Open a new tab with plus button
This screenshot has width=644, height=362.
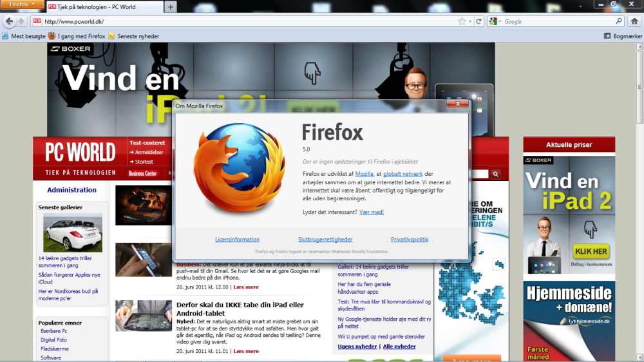(171, 6)
